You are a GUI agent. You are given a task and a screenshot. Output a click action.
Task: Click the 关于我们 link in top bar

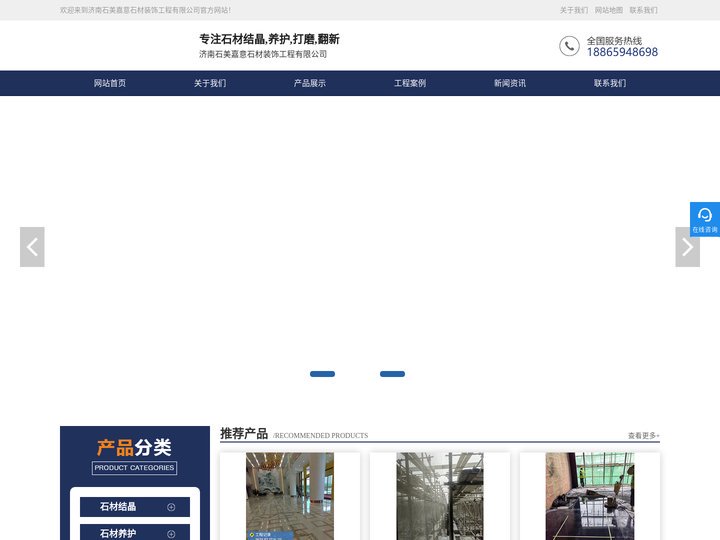(x=574, y=10)
